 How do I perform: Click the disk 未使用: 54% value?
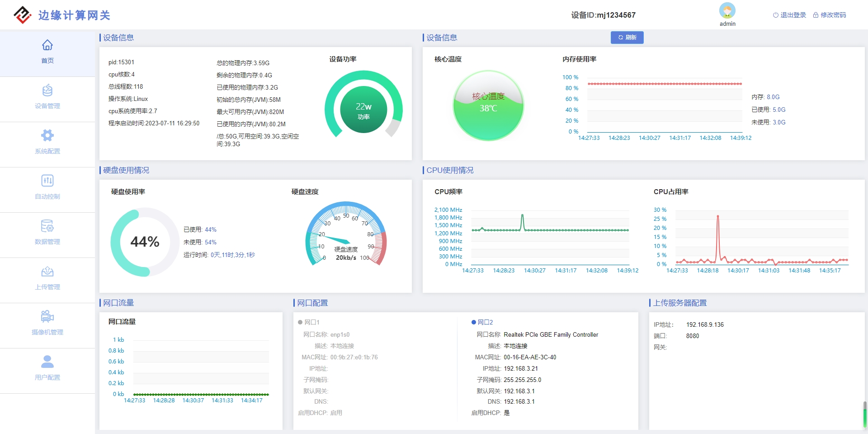(211, 243)
